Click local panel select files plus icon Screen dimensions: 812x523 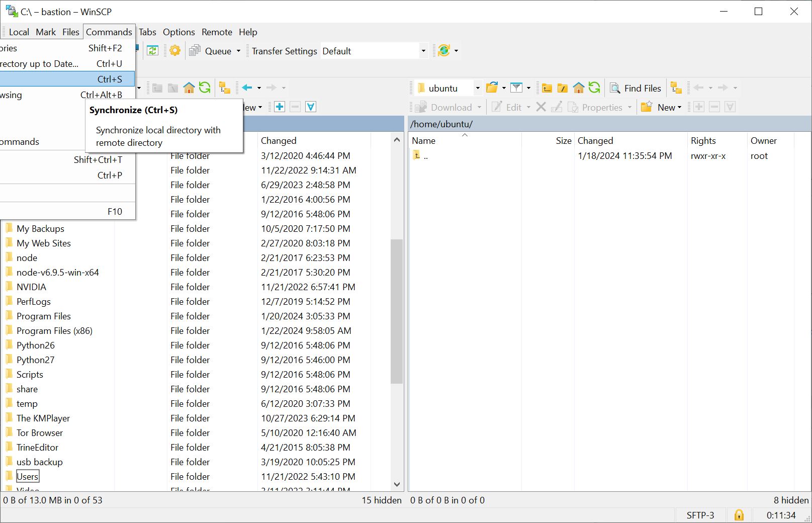(x=280, y=107)
